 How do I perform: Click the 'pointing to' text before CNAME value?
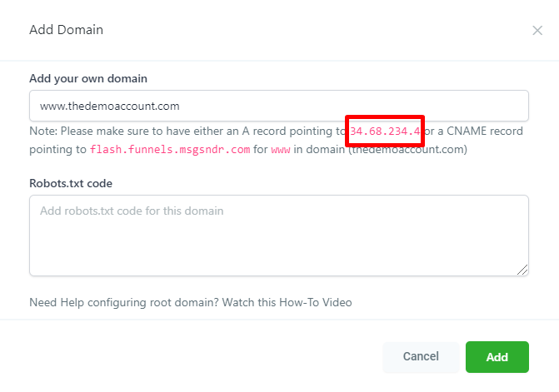coord(57,150)
